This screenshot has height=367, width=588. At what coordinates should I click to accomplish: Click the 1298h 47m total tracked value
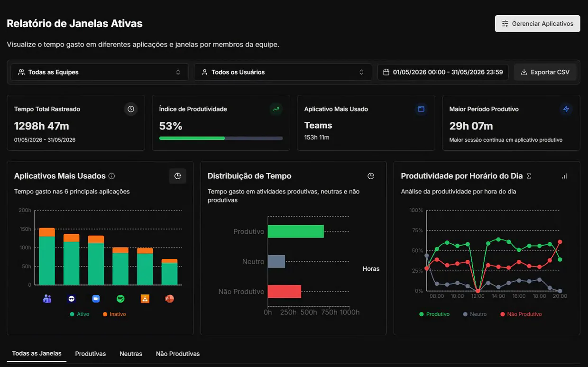click(42, 126)
